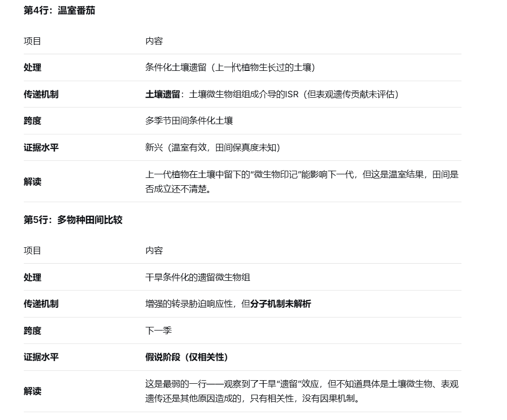This screenshot has height=420, width=507.
Task: Click 解读 label in 多物种田间比较 table
Action: tap(32, 391)
